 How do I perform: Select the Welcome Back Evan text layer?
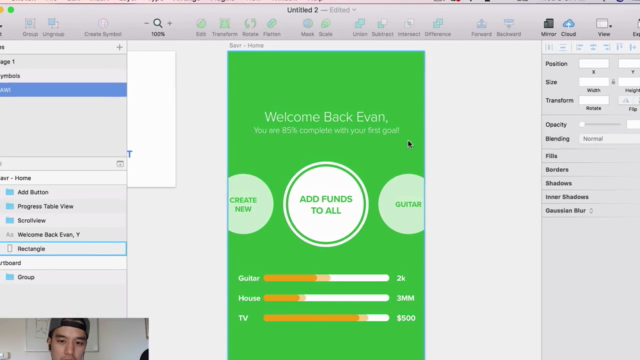[x=63, y=235]
